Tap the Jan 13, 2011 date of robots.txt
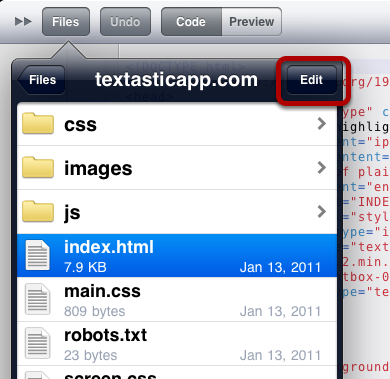The width and height of the screenshot is (390, 379). 280,355
